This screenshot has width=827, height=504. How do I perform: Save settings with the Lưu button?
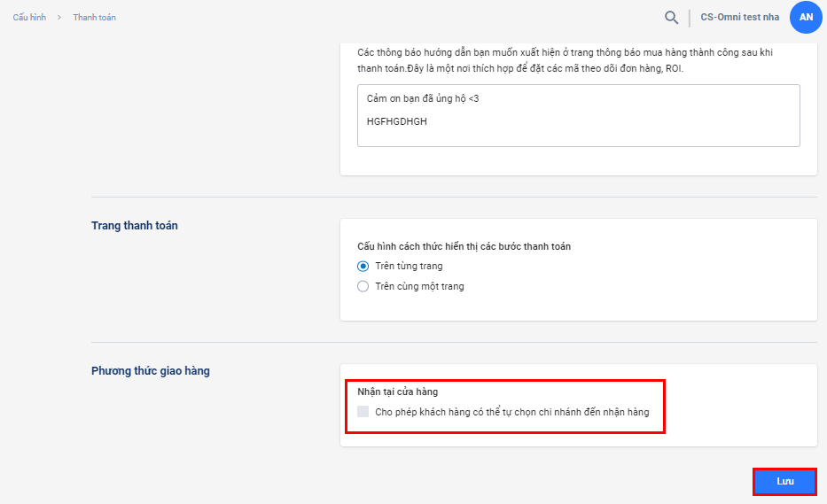click(x=784, y=481)
